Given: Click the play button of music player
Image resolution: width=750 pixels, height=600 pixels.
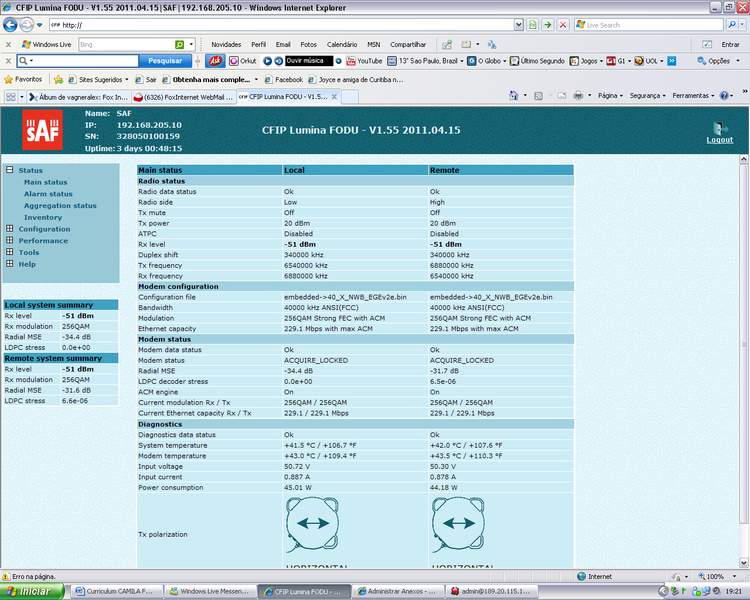Looking at the screenshot, I should pyautogui.click(x=267, y=61).
